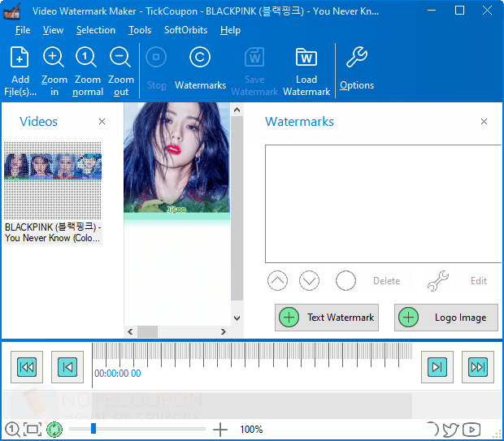Jump to the last frame with the skip-to-end button

coord(478,367)
